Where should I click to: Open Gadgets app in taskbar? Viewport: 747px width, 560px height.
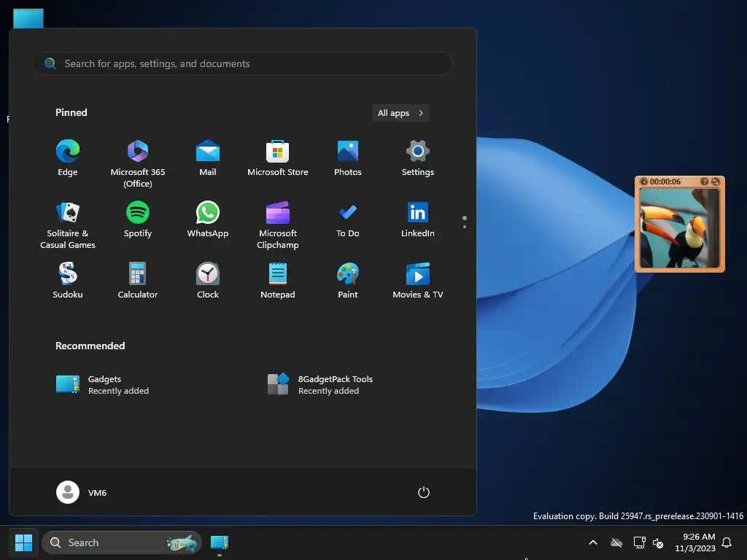219,542
